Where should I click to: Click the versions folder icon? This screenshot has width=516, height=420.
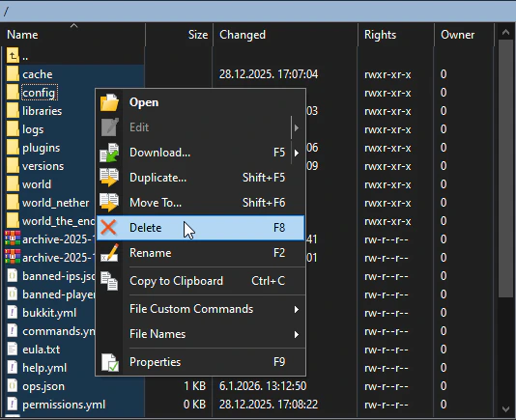point(13,166)
